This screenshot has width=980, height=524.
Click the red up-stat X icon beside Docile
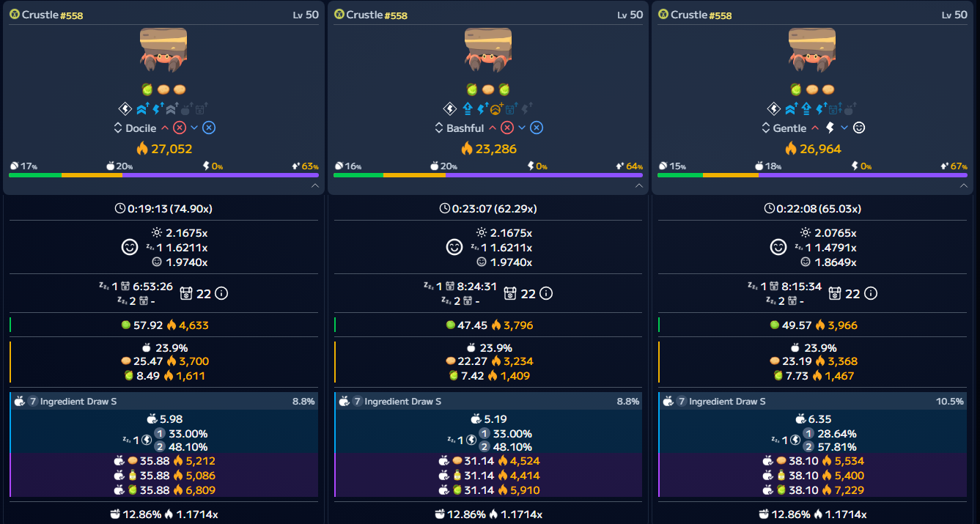pyautogui.click(x=179, y=128)
